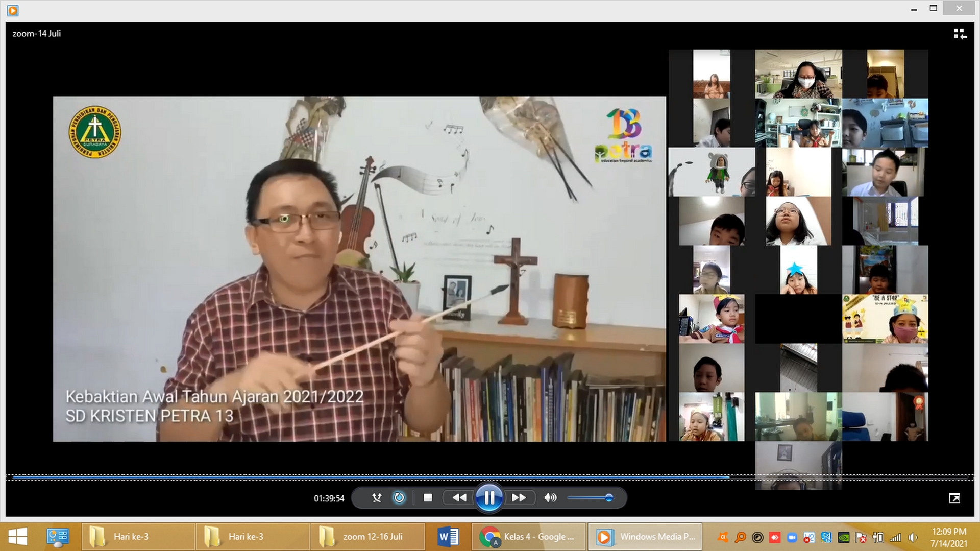The image size is (980, 551).
Task: Turn off the repeat toggle
Action: pyautogui.click(x=399, y=497)
